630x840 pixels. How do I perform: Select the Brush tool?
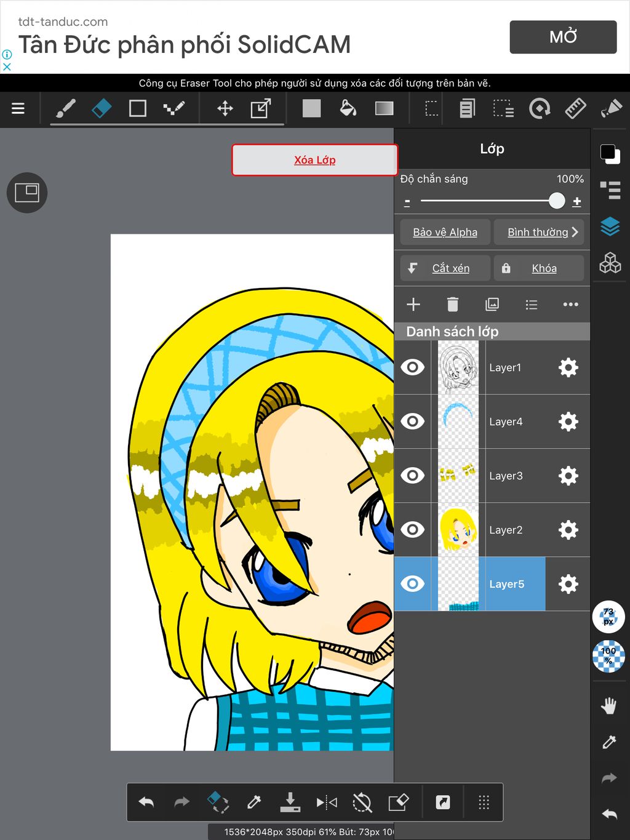pos(66,109)
